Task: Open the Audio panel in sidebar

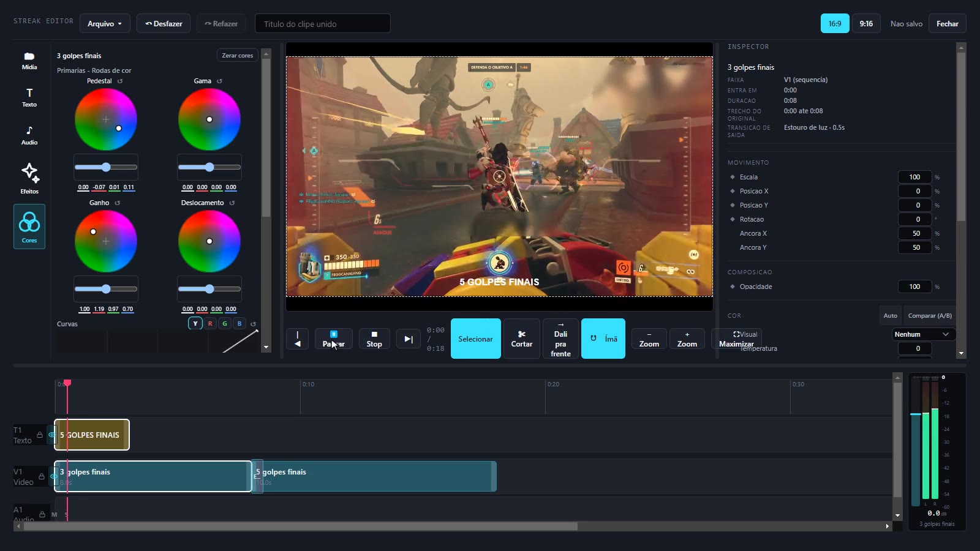Action: [29, 135]
